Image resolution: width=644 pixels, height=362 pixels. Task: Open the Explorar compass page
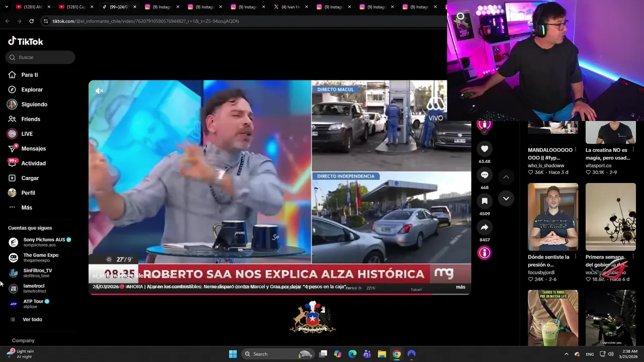coord(26,89)
